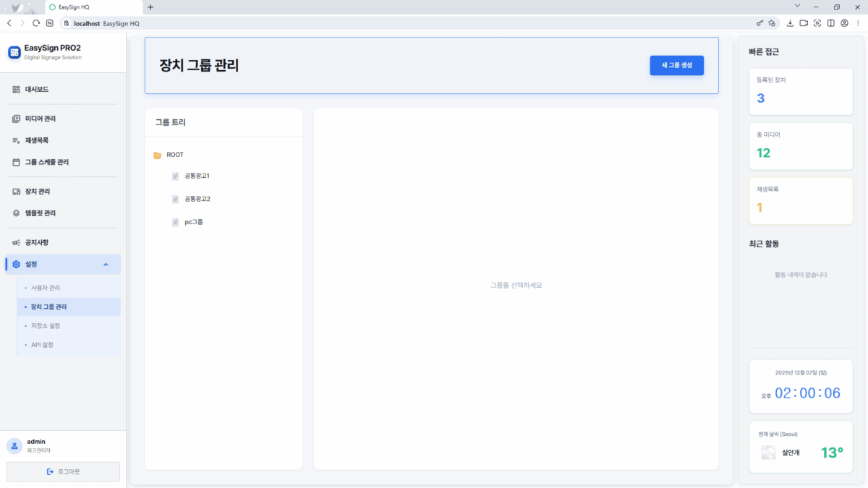Click the 설정 gear icon

point(16,265)
